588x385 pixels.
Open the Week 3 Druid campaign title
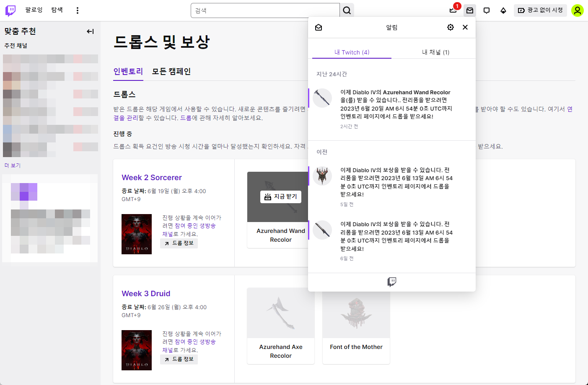pos(146,294)
